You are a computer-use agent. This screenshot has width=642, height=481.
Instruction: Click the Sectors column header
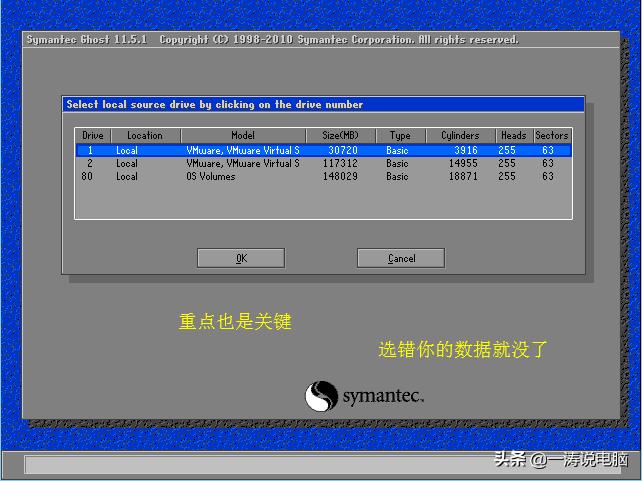pyautogui.click(x=552, y=135)
